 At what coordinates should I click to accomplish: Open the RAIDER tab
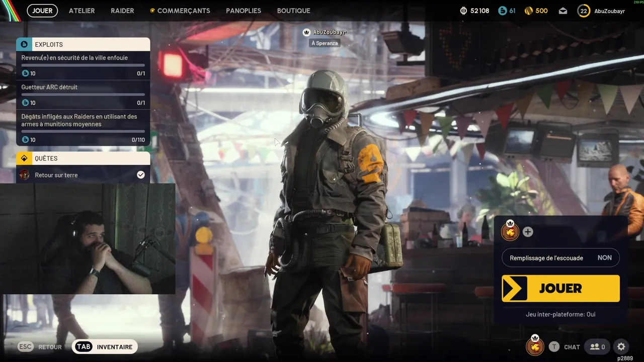[x=122, y=11]
